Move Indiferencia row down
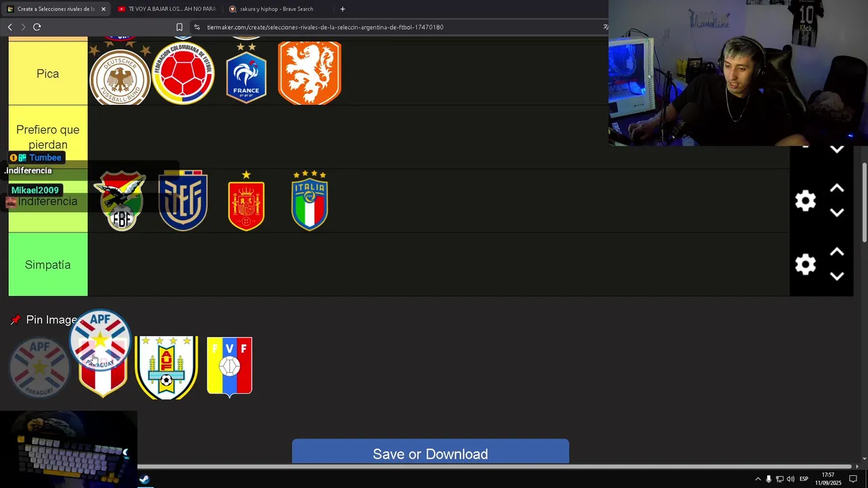 (x=837, y=212)
